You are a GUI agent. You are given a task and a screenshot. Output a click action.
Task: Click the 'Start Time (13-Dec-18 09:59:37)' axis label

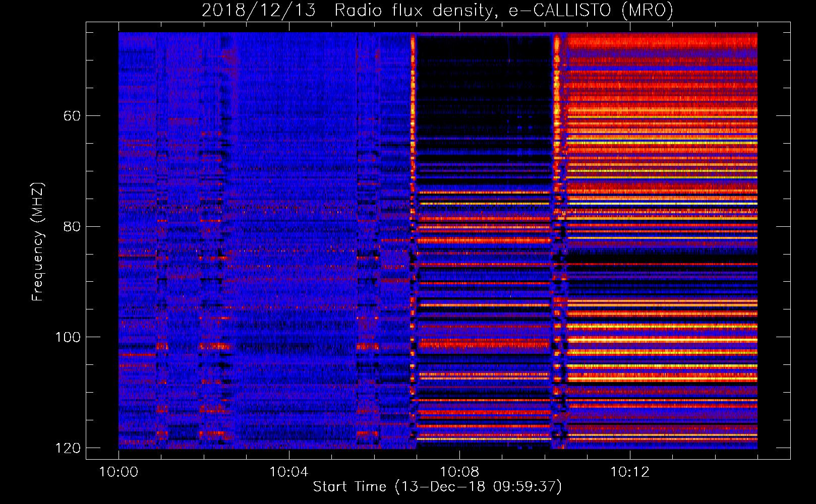coord(437,487)
